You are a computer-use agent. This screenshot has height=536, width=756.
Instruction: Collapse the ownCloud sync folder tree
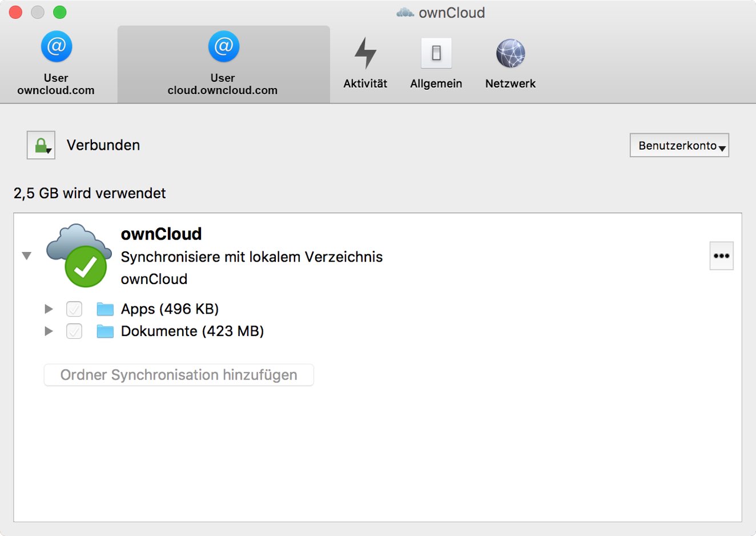(x=27, y=255)
